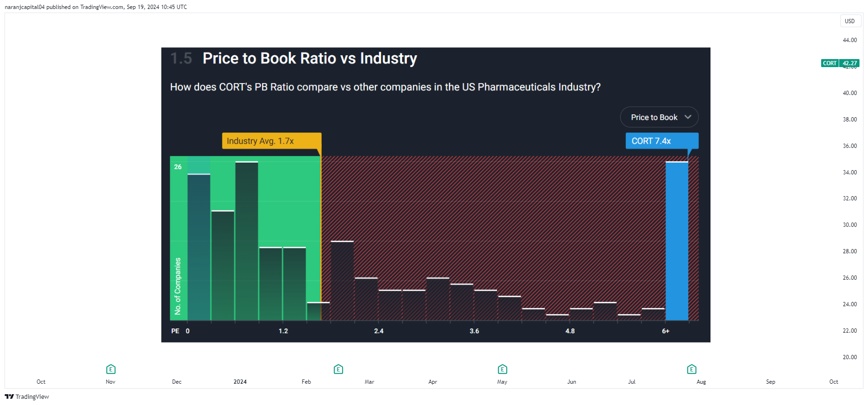Click the Apr label on time axis
The image size is (868, 405).
click(x=433, y=382)
